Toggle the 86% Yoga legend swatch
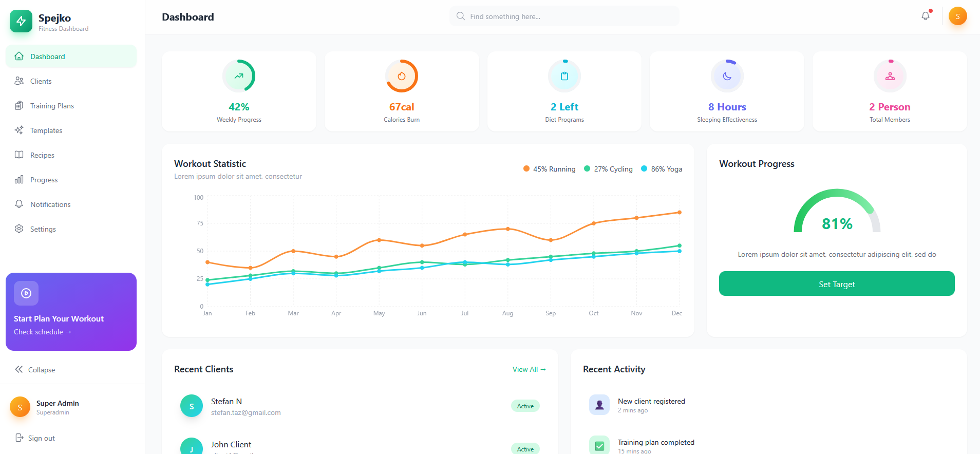 [x=644, y=168]
